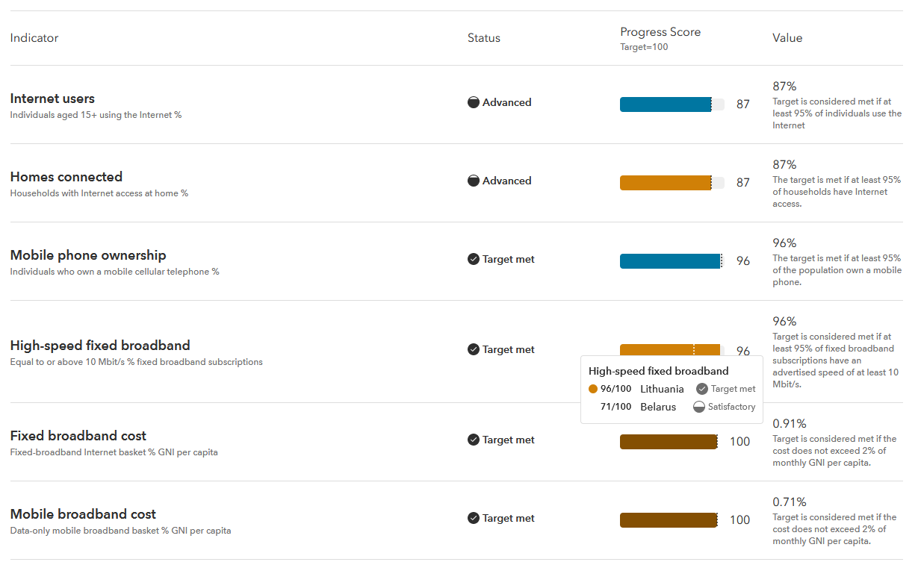Select the High-speed fixed broadband indicator title
Screen dimensions: 924x562
click(x=100, y=346)
